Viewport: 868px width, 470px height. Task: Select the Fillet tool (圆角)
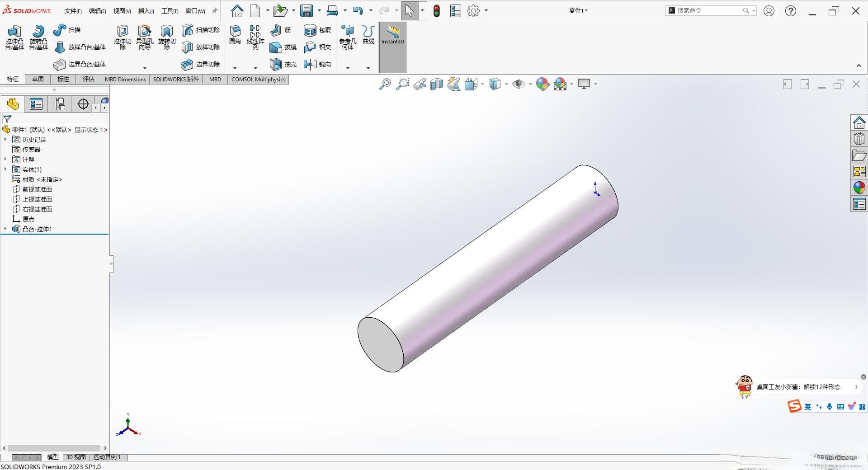tap(235, 35)
